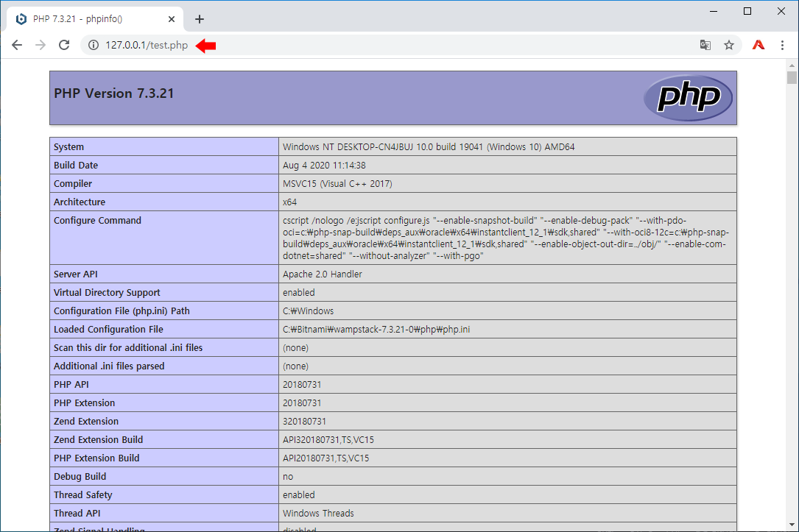The width and height of the screenshot is (799, 532).
Task: Click the 'C:\Windows' path value
Action: point(309,311)
